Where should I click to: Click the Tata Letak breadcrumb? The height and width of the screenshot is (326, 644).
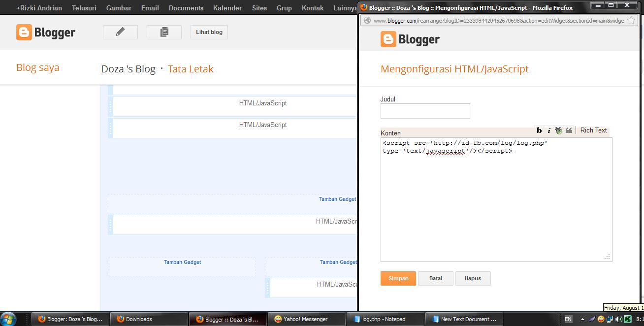click(191, 69)
